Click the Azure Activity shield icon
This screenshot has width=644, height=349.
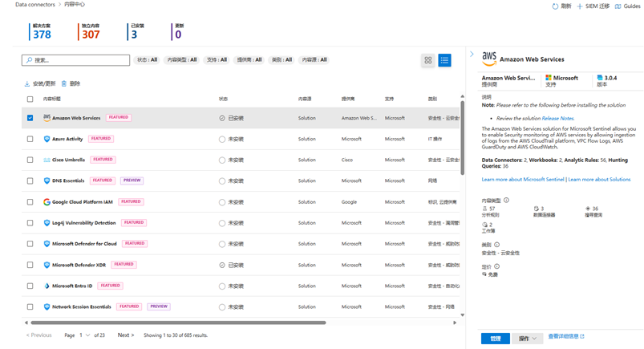[x=47, y=139]
